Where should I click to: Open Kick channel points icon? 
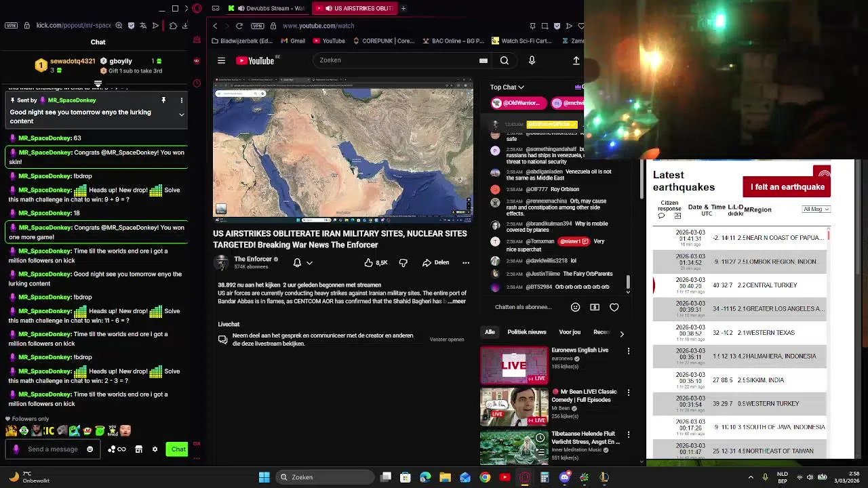tap(117, 449)
